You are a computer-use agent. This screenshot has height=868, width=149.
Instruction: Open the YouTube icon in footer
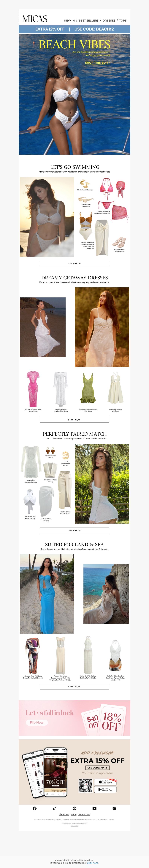[x=94, y=808]
